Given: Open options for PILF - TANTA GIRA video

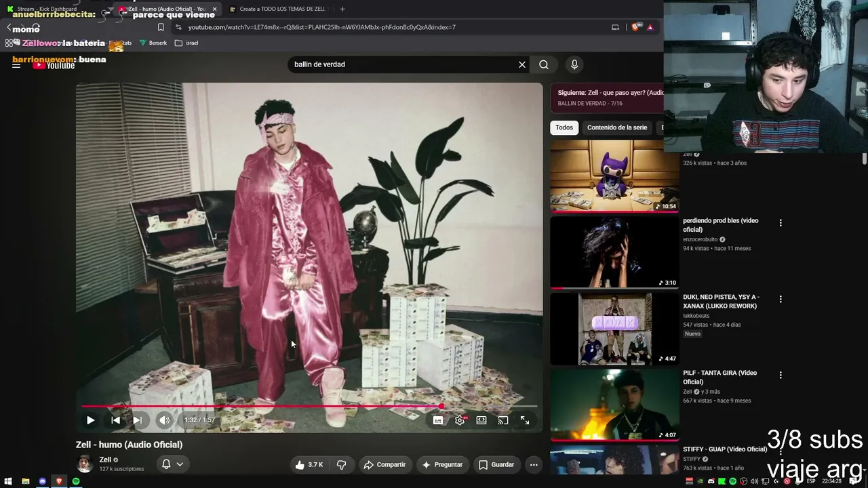Looking at the screenshot, I should (781, 375).
